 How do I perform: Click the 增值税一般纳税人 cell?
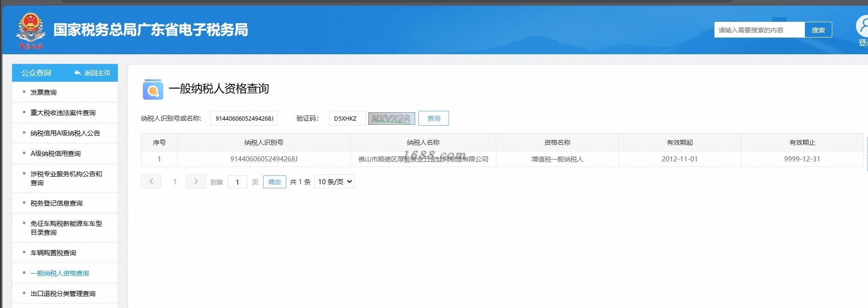coord(557,159)
